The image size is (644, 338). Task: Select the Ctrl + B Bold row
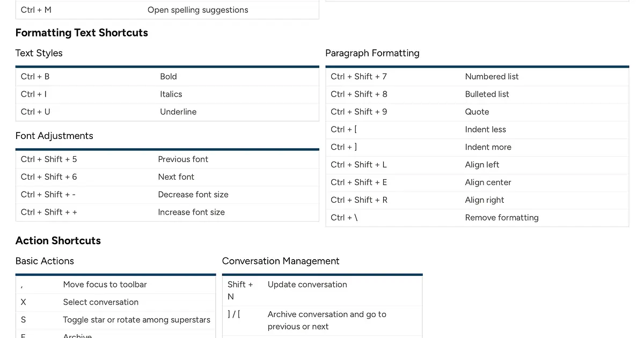[x=168, y=77]
